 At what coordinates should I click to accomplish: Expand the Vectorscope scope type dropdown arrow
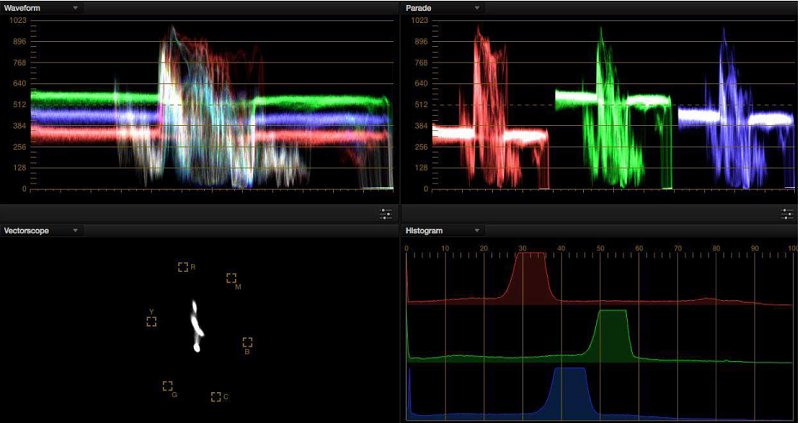pos(76,230)
